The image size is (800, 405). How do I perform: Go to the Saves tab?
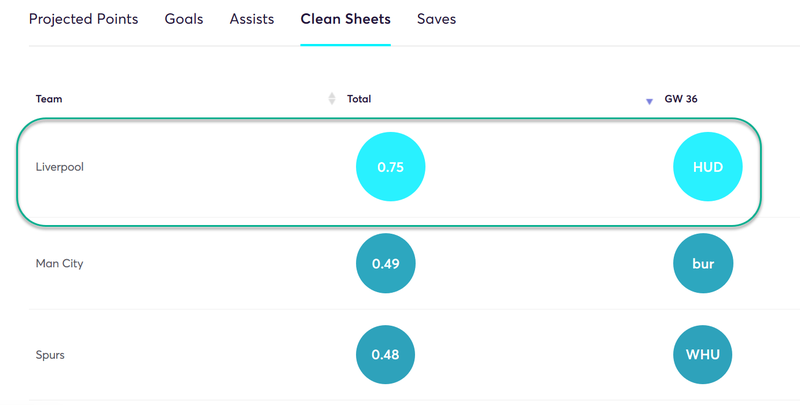(x=436, y=19)
